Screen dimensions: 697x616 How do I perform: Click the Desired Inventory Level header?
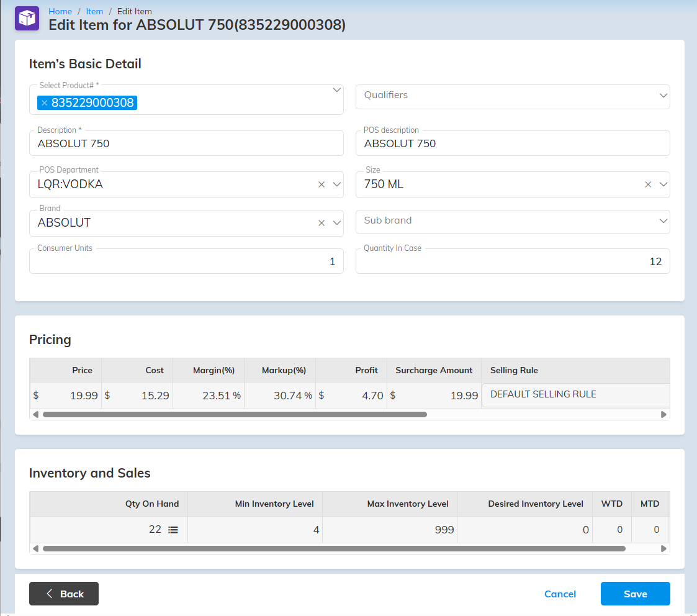524,504
